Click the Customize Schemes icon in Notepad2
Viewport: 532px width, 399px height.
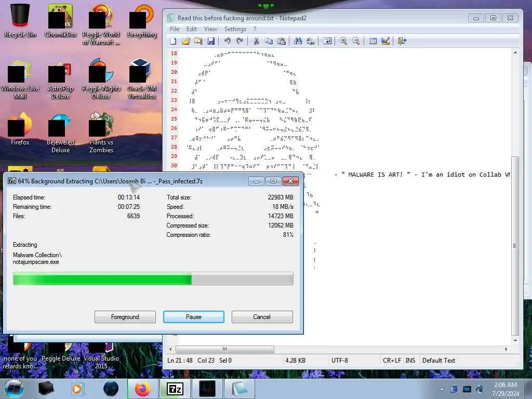385,41
